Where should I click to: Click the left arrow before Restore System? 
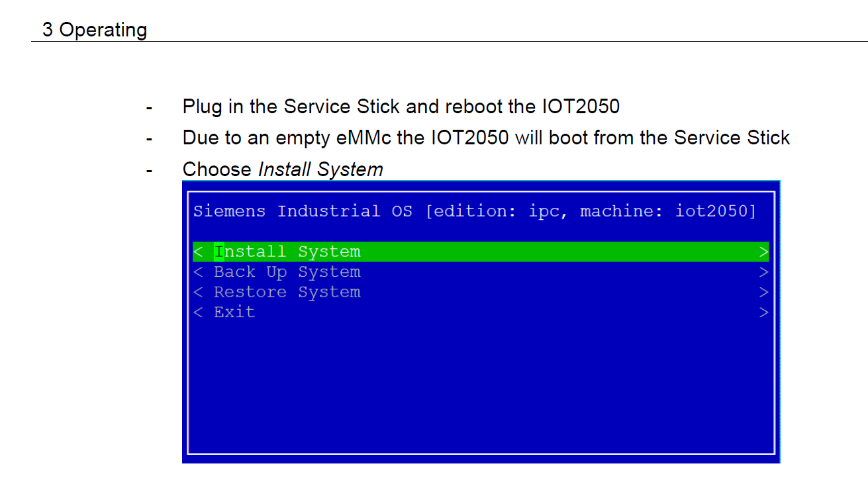click(x=198, y=293)
